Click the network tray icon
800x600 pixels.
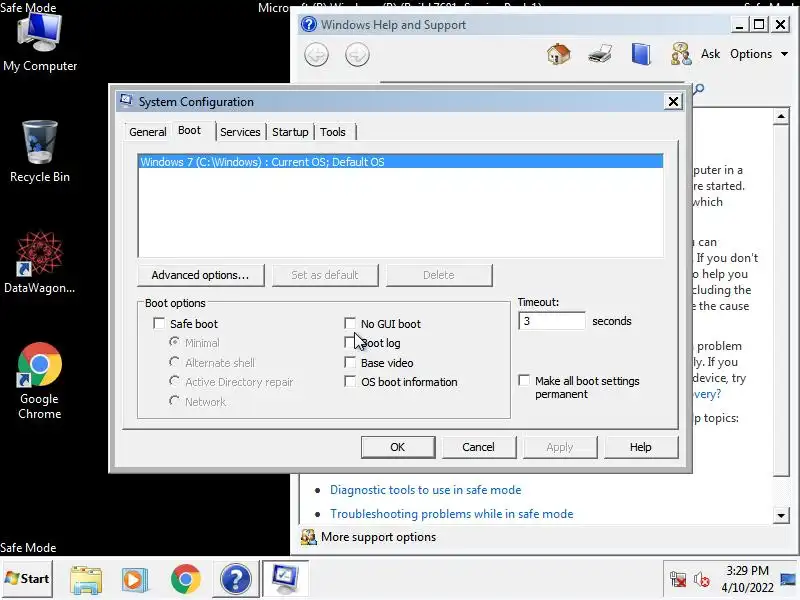(678, 580)
